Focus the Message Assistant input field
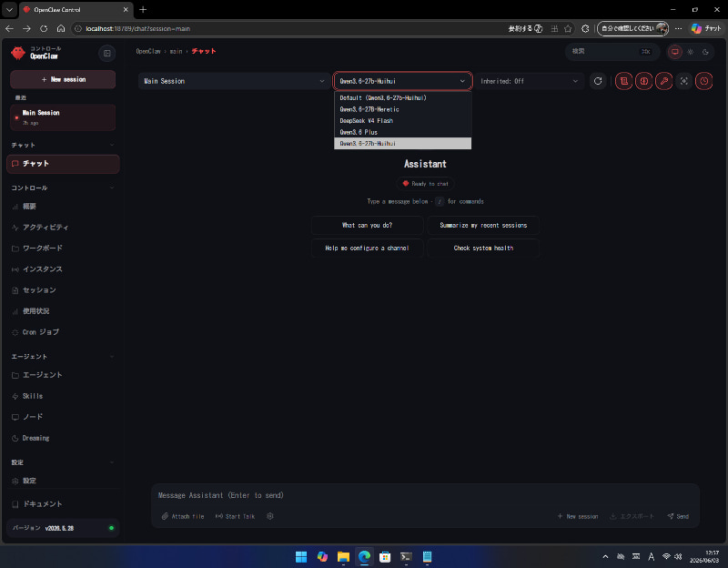Screen dimensions: 728x568 425,495
